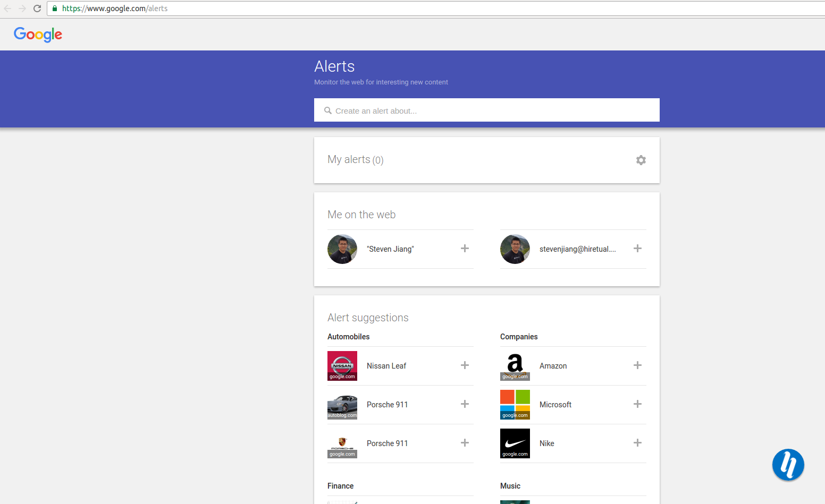
Task: Reload the page with refresh icon
Action: (37, 8)
